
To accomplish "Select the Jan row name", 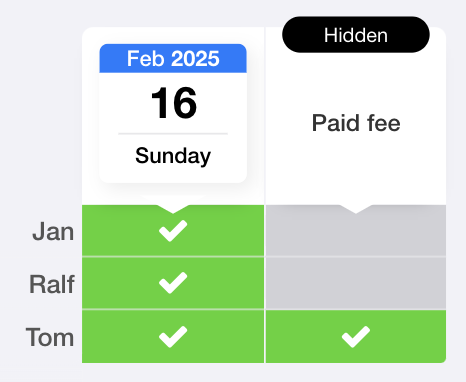I will click(x=53, y=231).
